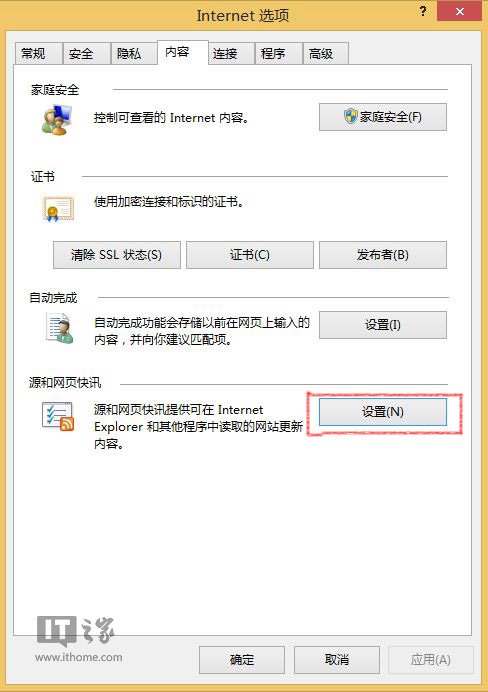This screenshot has width=488, height=692.
Task: Open the 常规 tab
Action: [x=38, y=54]
